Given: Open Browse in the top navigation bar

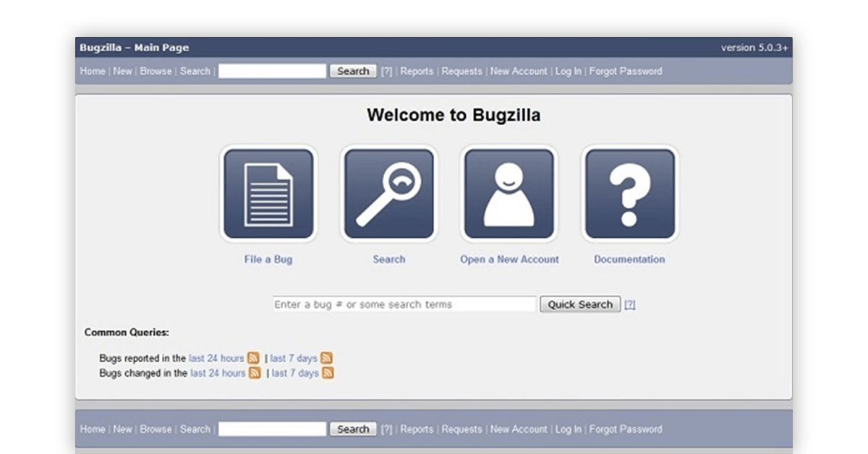Looking at the screenshot, I should [156, 71].
